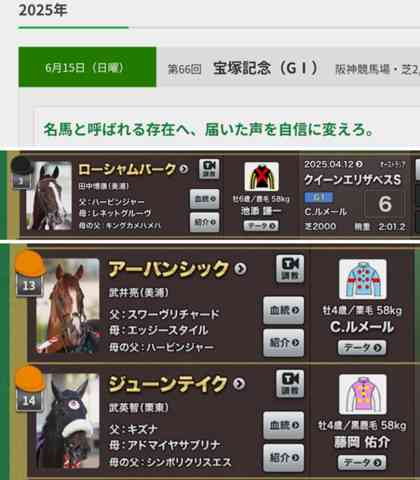Click the jockey silks icon for ローシャムパーク
The image size is (420, 480).
point(261,177)
